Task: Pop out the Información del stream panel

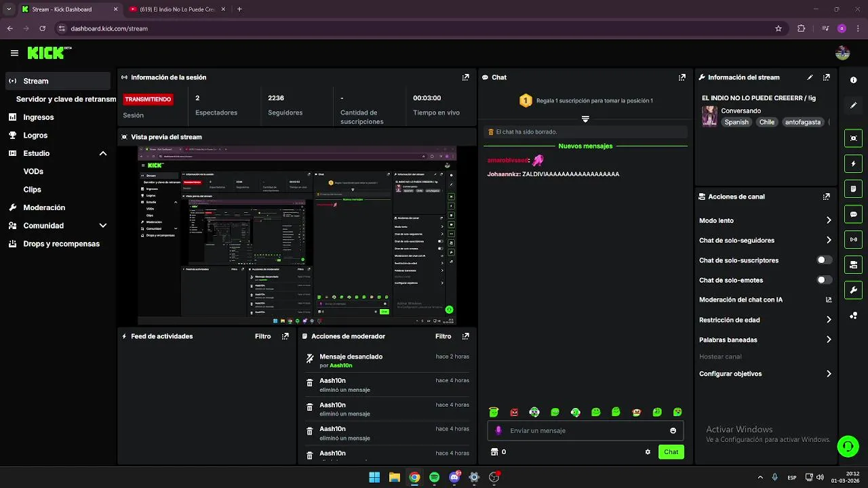Action: tap(826, 77)
